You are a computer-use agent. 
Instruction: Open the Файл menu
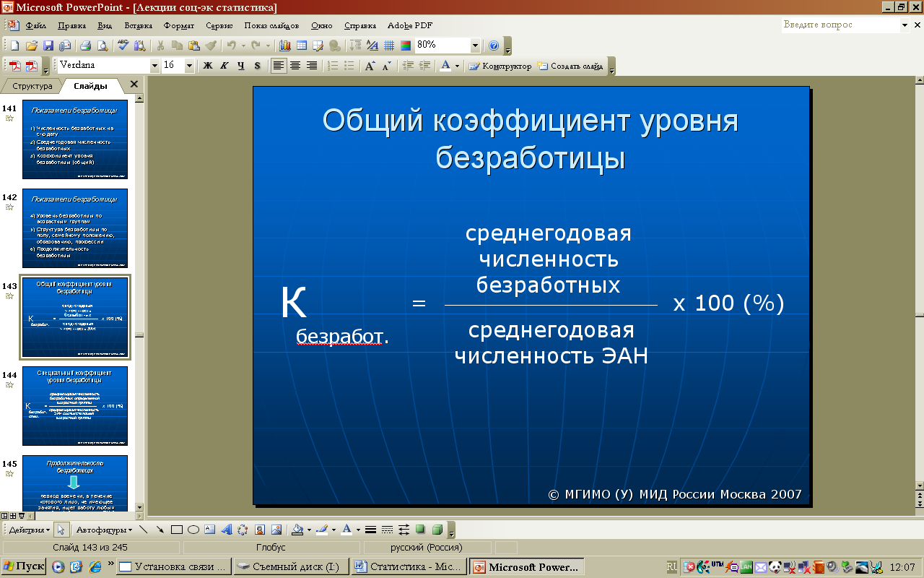35,25
